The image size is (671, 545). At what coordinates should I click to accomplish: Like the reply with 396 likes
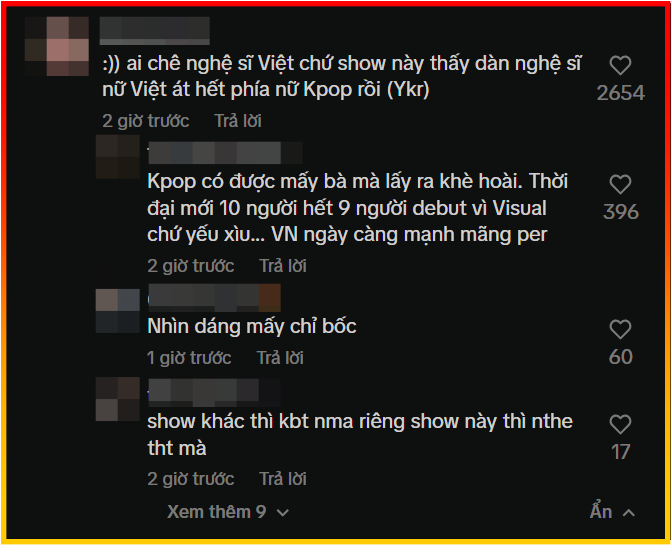click(620, 184)
